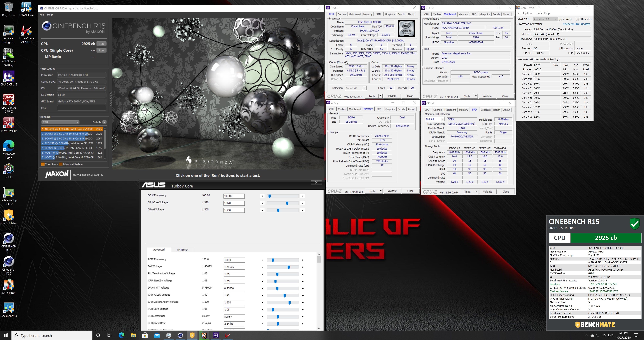Open ASUS Boot Setting desktop icon
This screenshot has width=644, height=340.
tap(8, 57)
